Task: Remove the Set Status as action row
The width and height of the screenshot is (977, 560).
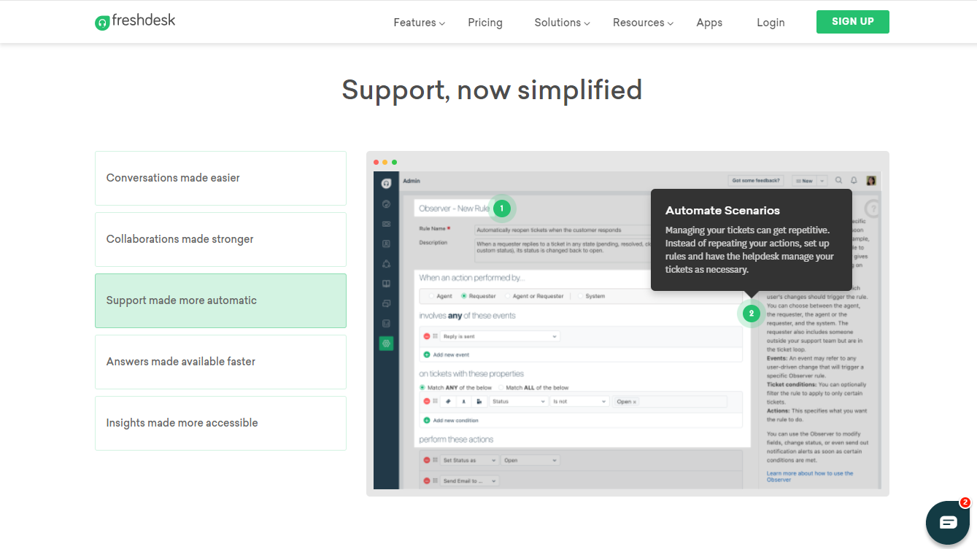Action: coord(427,460)
